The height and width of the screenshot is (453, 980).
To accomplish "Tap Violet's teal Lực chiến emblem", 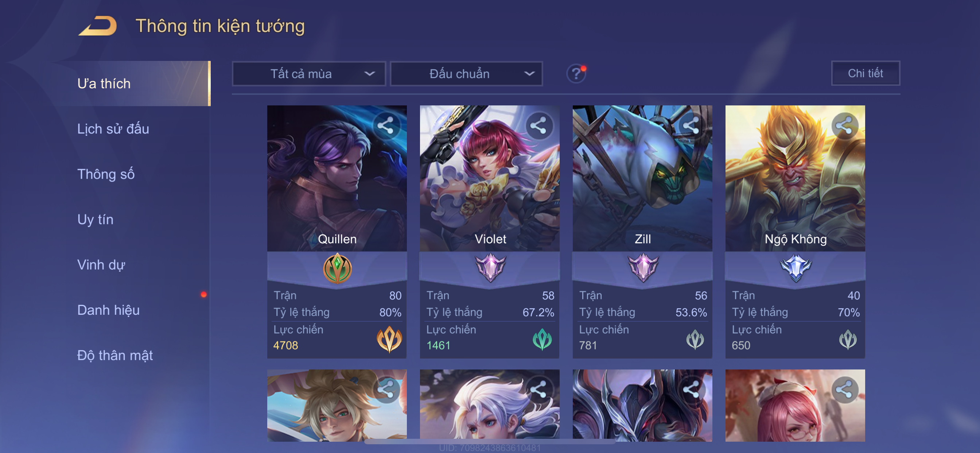I will (x=542, y=339).
